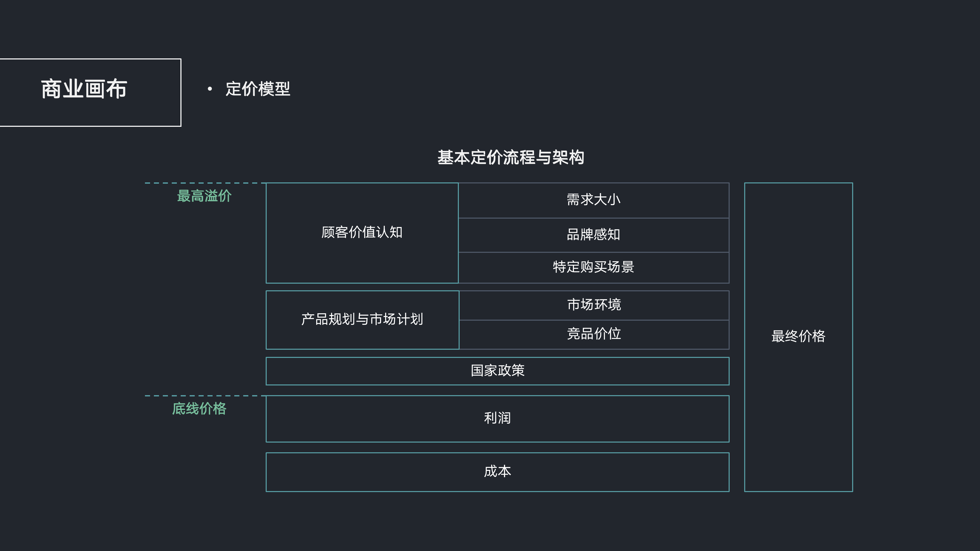Image resolution: width=980 pixels, height=551 pixels.
Task: Click the bullet dot before 定价模型
Action: [210, 89]
